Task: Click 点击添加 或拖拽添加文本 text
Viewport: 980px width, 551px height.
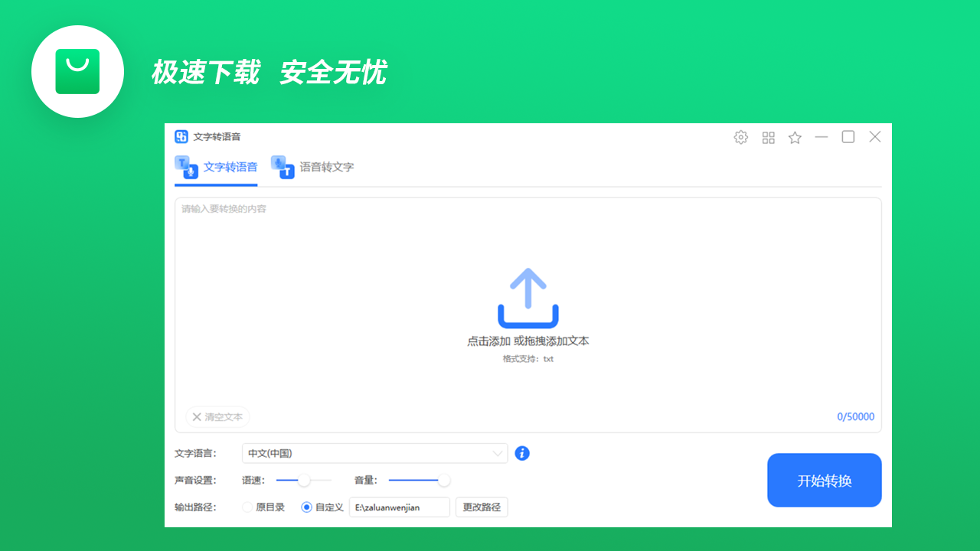Action: pyautogui.click(x=528, y=341)
